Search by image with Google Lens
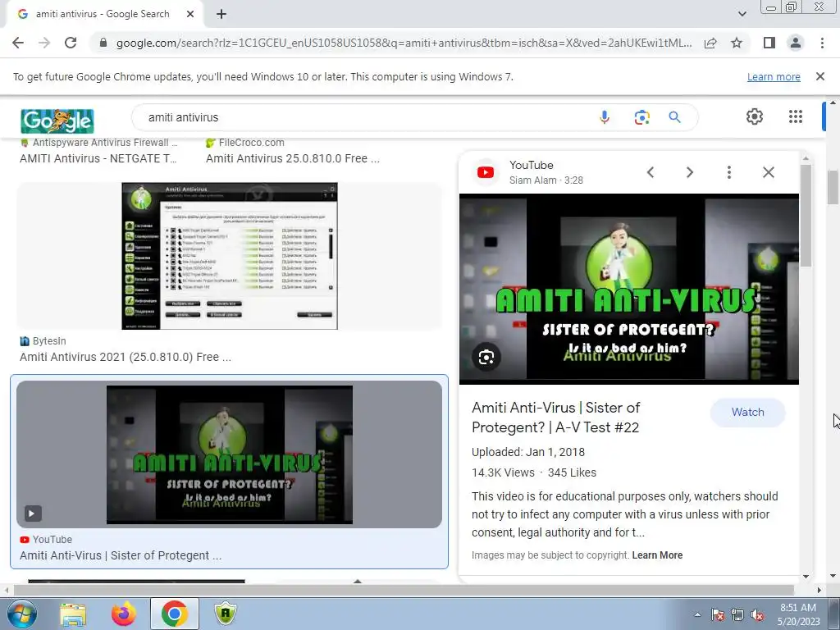 (x=641, y=117)
